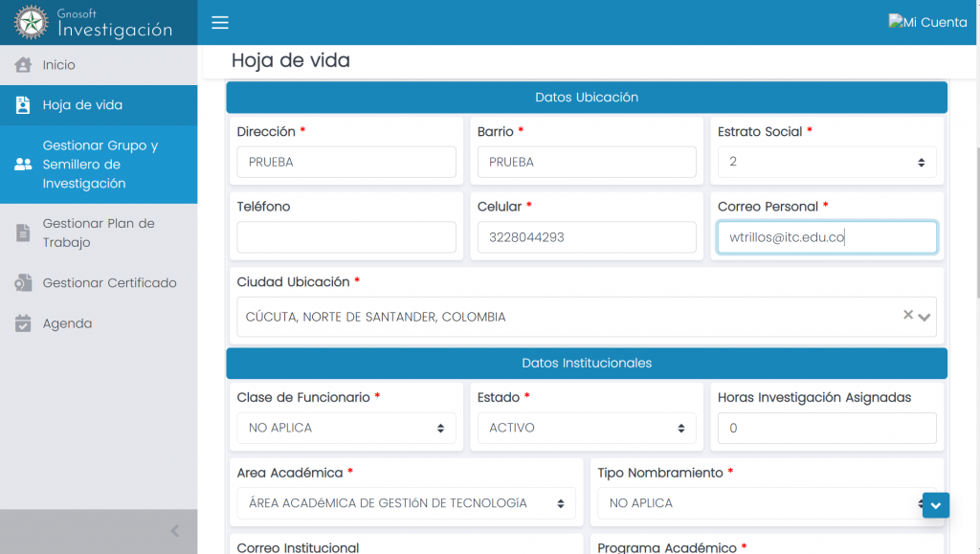Screen dimensions: 980x554
Task: Click the empty Teléfono input field
Action: point(345,237)
